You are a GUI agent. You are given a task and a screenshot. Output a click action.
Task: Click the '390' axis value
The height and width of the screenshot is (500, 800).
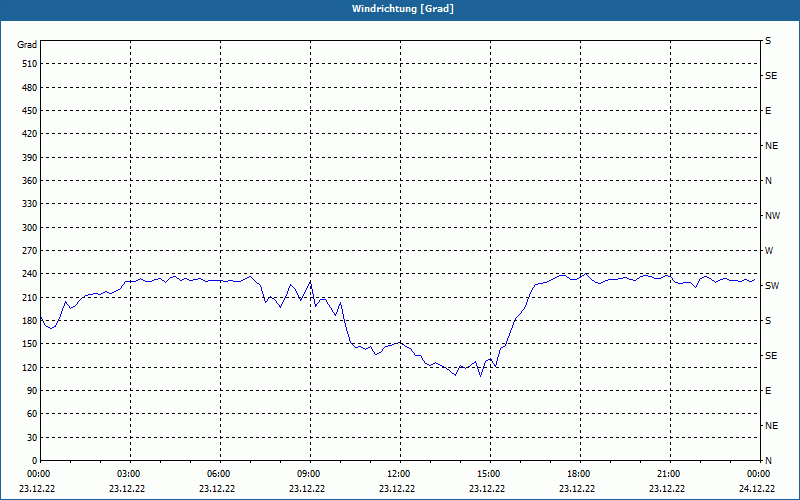click(30, 158)
